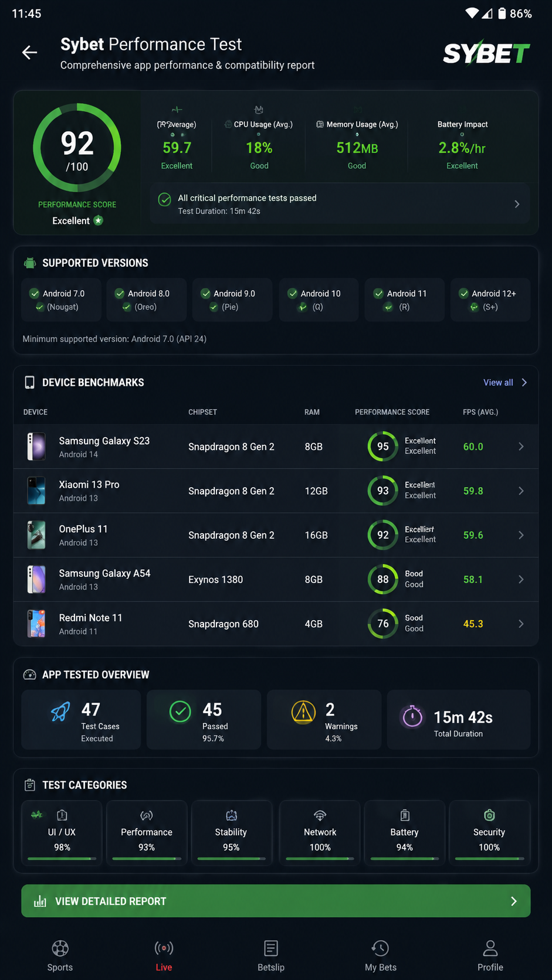Tap the back arrow icon
Image resolution: width=552 pixels, height=980 pixels.
pyautogui.click(x=29, y=53)
